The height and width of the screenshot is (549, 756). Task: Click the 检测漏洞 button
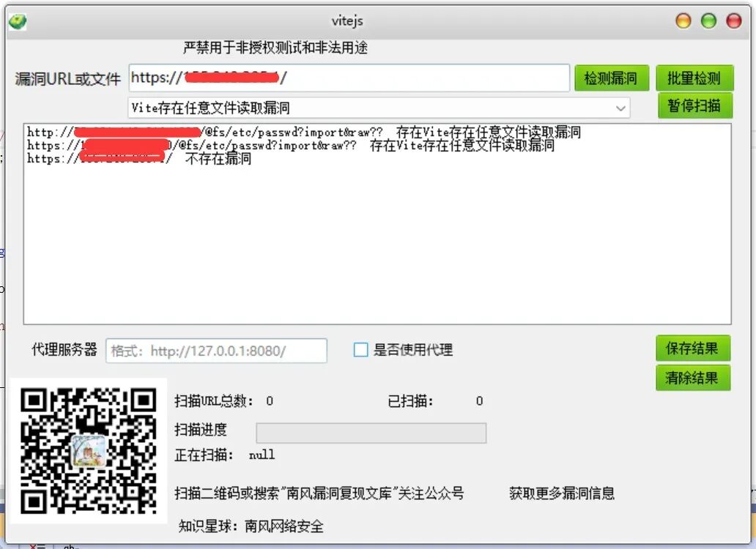[x=611, y=78]
